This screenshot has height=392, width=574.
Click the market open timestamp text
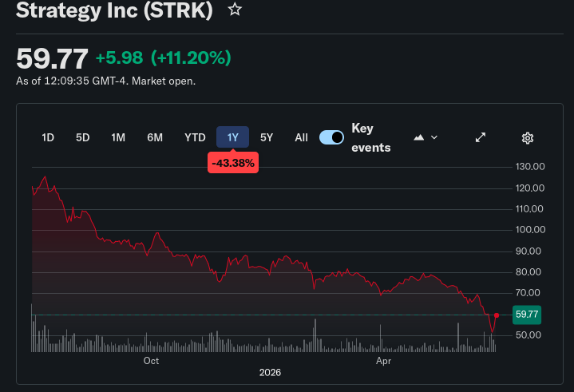click(x=106, y=81)
